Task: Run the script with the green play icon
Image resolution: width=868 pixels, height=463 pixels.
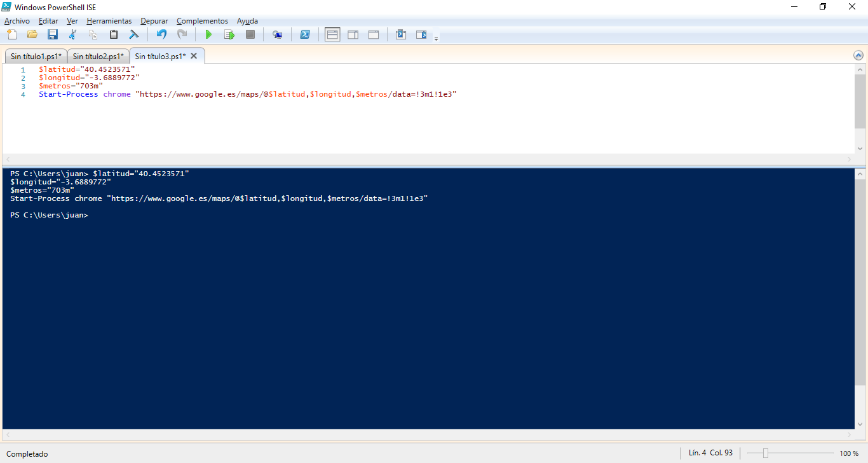Action: pos(208,34)
